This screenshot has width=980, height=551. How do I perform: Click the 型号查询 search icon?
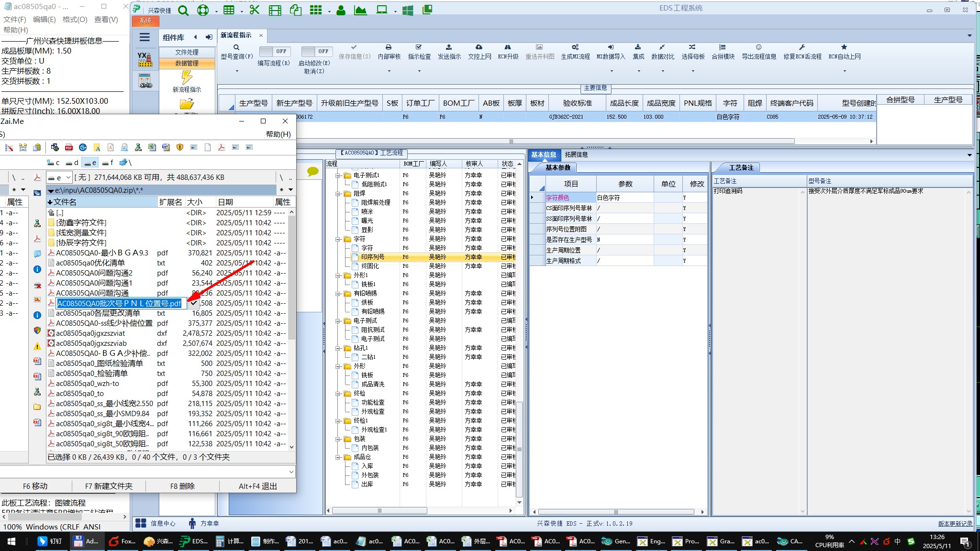pyautogui.click(x=236, y=47)
